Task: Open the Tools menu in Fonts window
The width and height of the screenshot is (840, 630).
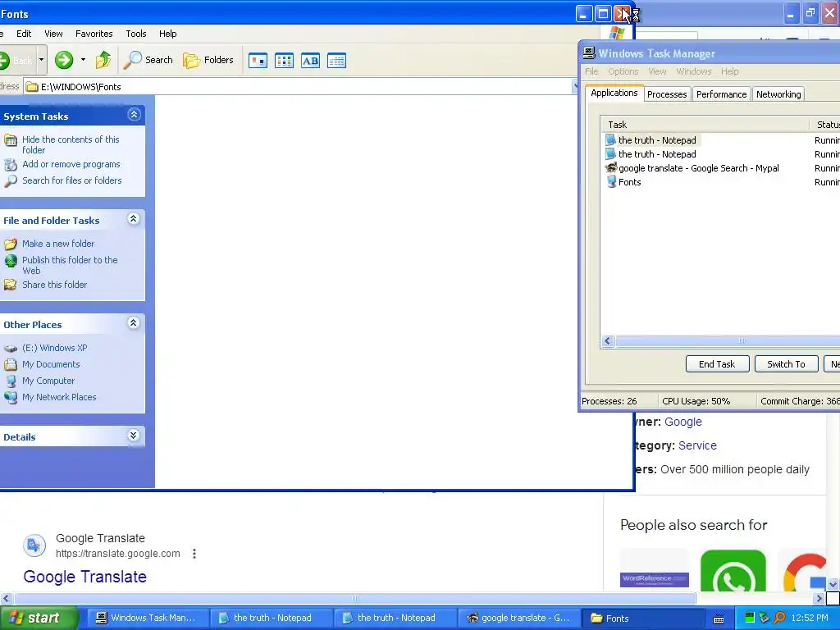Action: click(136, 34)
